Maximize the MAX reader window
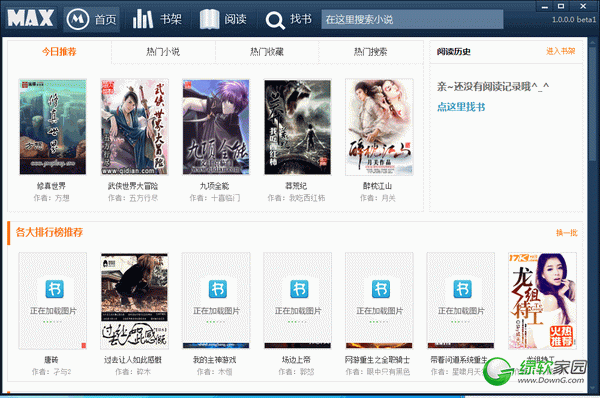600x398 pixels. pos(561,6)
